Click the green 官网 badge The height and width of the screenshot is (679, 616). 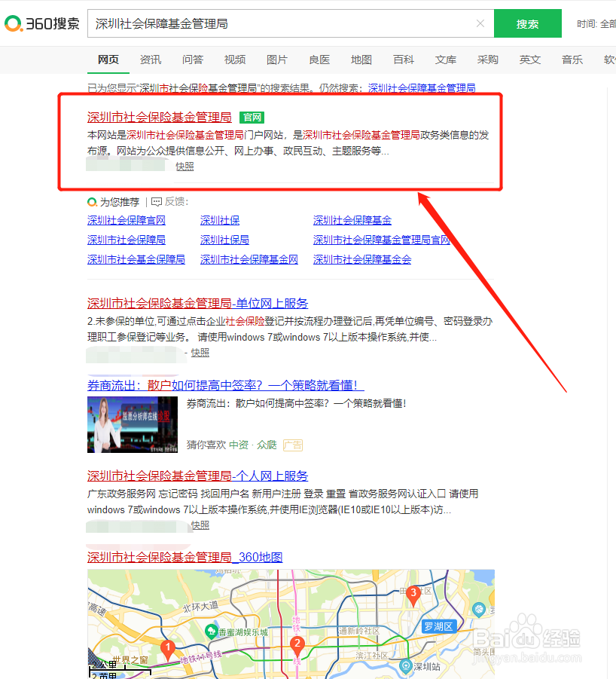[252, 118]
